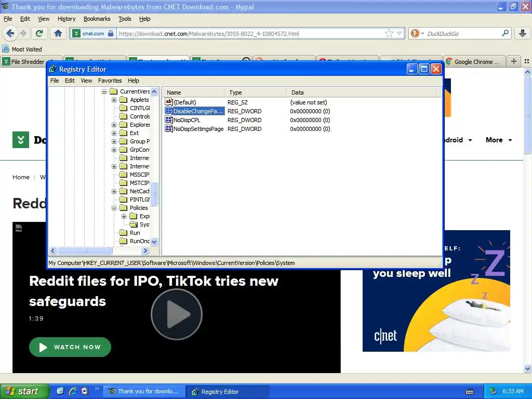Click the DuckDuckGo search engine icon
The image size is (532, 399).
(x=415, y=33)
